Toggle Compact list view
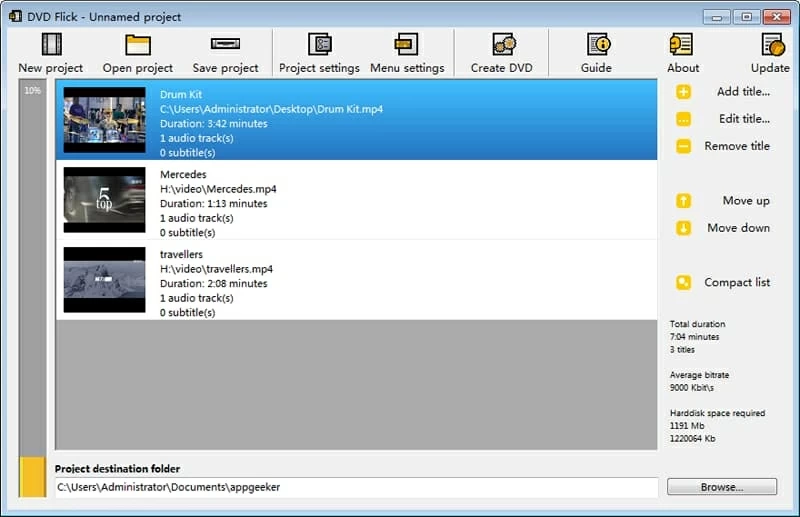 [728, 283]
